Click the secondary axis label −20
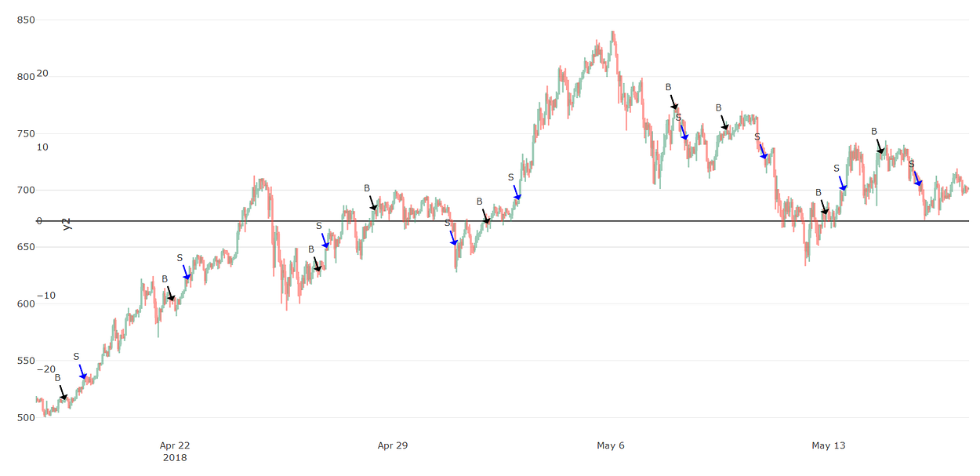 [45, 369]
